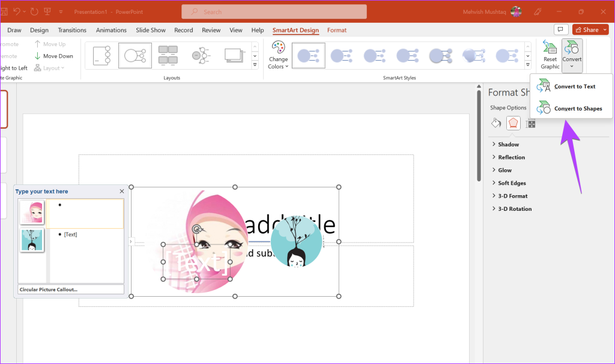Expand the 3-D Rotation section

515,209
